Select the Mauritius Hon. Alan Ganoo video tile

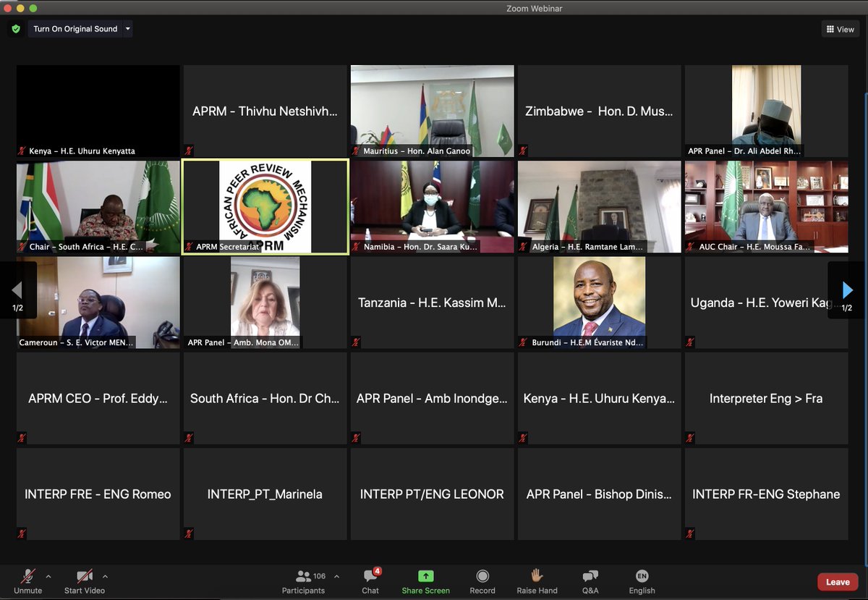[433, 111]
